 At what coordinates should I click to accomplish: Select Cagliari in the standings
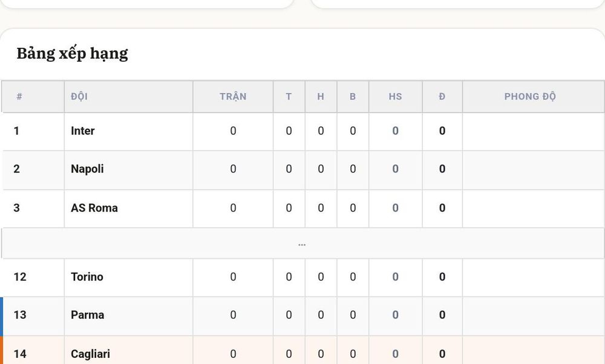[x=90, y=354]
